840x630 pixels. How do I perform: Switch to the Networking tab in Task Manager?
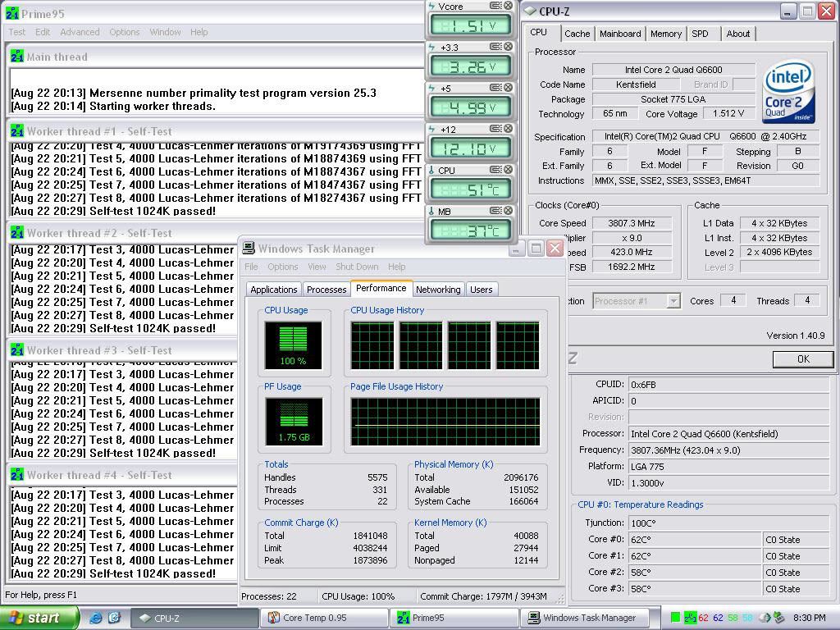pos(438,290)
